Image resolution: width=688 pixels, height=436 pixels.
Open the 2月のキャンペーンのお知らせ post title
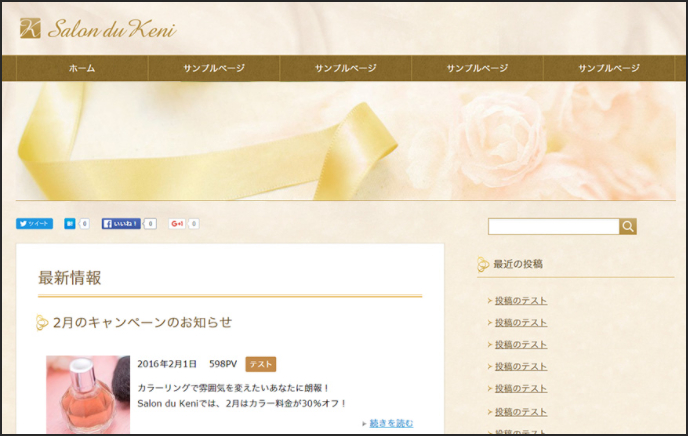[143, 322]
